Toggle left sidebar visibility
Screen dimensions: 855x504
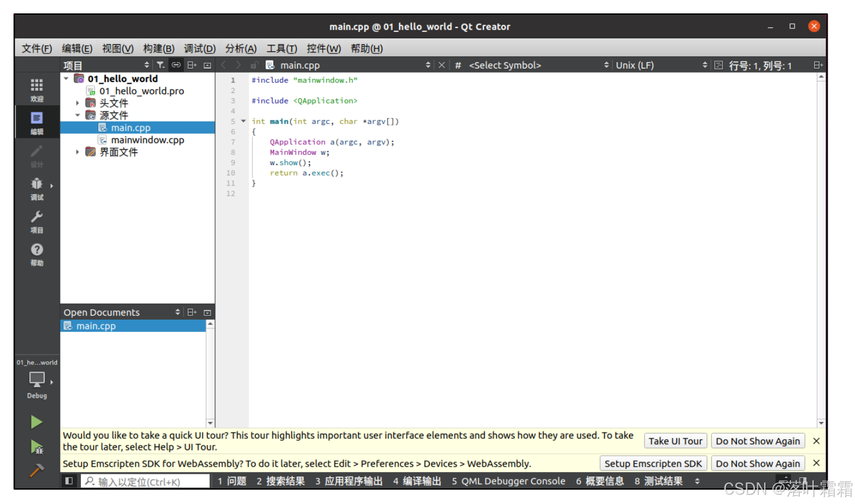click(69, 481)
